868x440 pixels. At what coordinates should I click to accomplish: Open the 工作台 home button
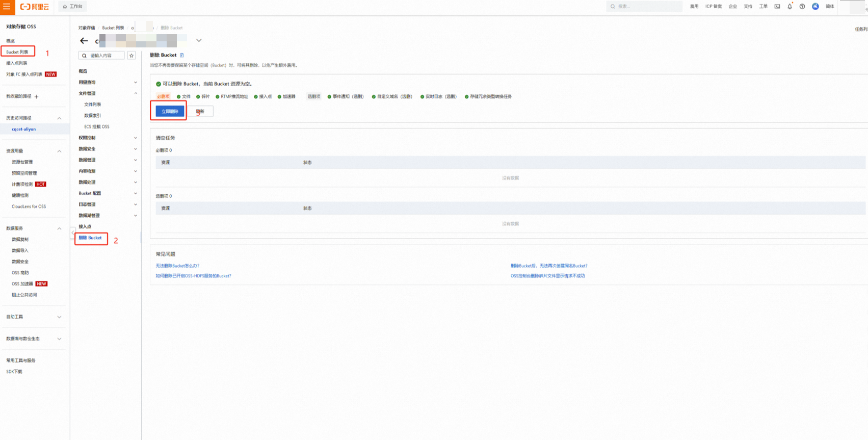72,7
